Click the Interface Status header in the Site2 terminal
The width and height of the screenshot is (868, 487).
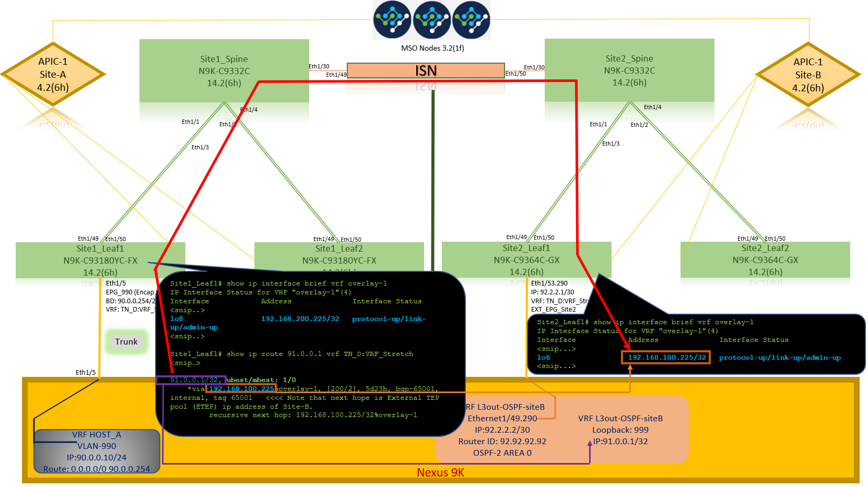click(x=754, y=340)
